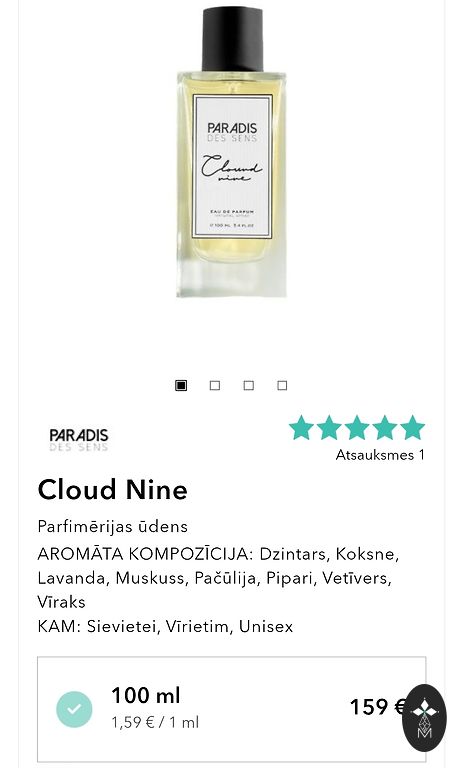Click the AROMĀTA KOMPOZĪCIJA notes description
Viewport: 463px width, 768px height.
[219, 578]
